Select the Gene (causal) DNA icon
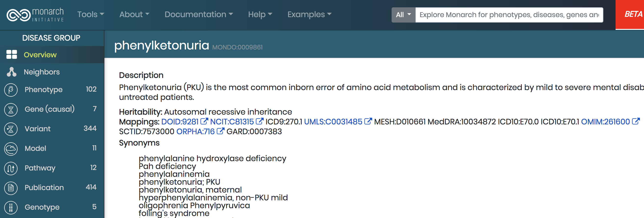 point(11,109)
